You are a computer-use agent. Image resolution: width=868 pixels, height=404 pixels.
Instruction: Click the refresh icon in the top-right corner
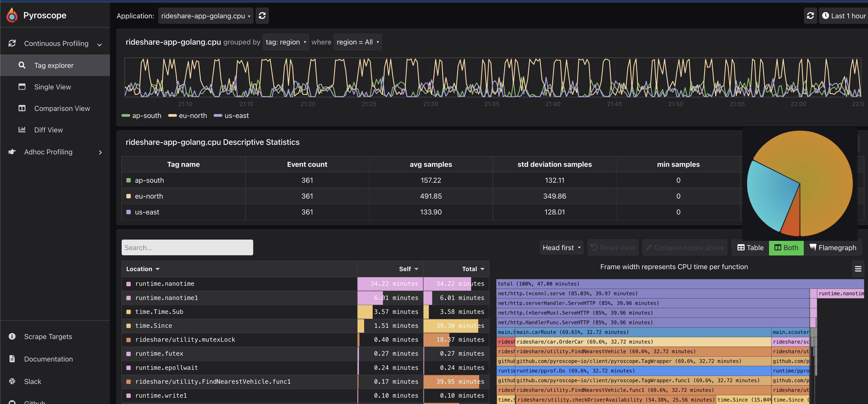coord(811,15)
